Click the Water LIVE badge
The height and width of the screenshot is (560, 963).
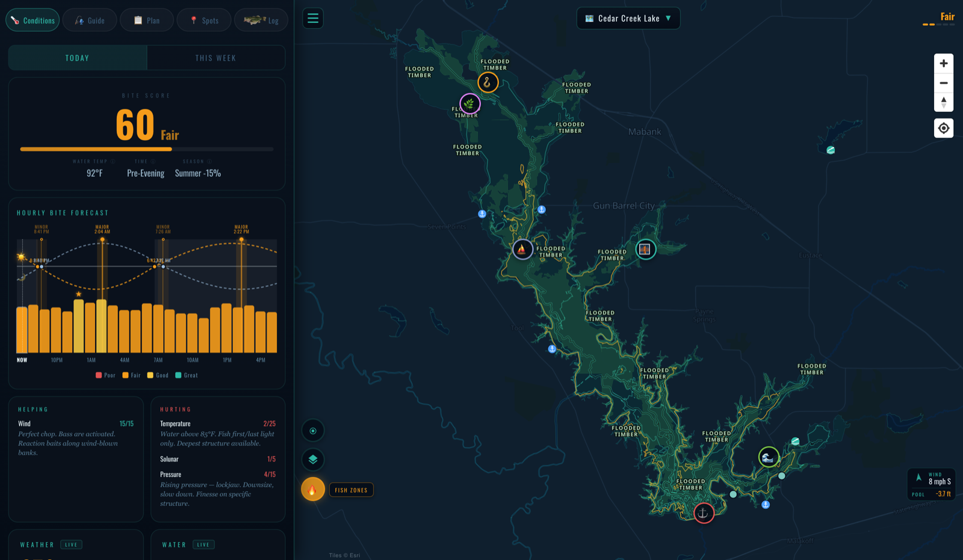click(203, 545)
